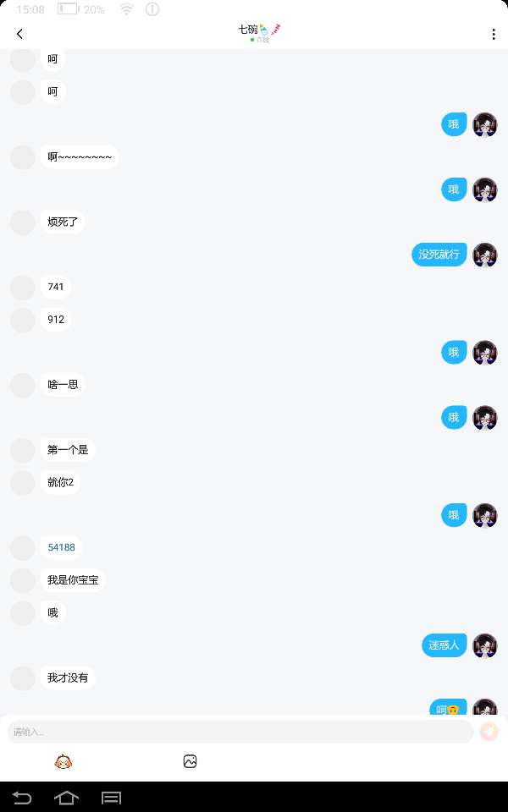Tap the Android recent apps button

pyautogui.click(x=111, y=798)
